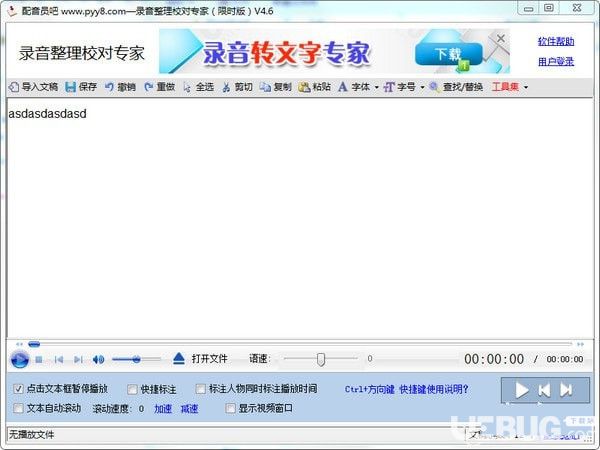Viewport: 600px width, 450px height.
Task: Click the large previous button in bottom-right panel
Action: 544,390
